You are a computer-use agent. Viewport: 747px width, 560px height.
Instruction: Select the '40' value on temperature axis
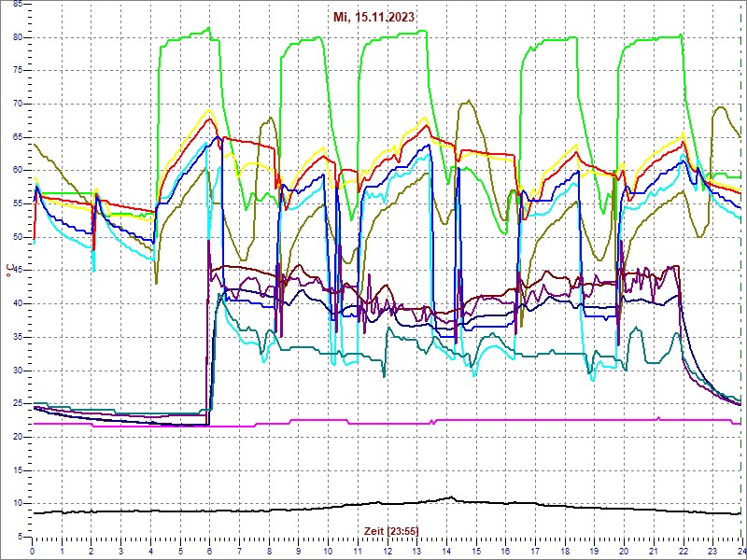17,304
